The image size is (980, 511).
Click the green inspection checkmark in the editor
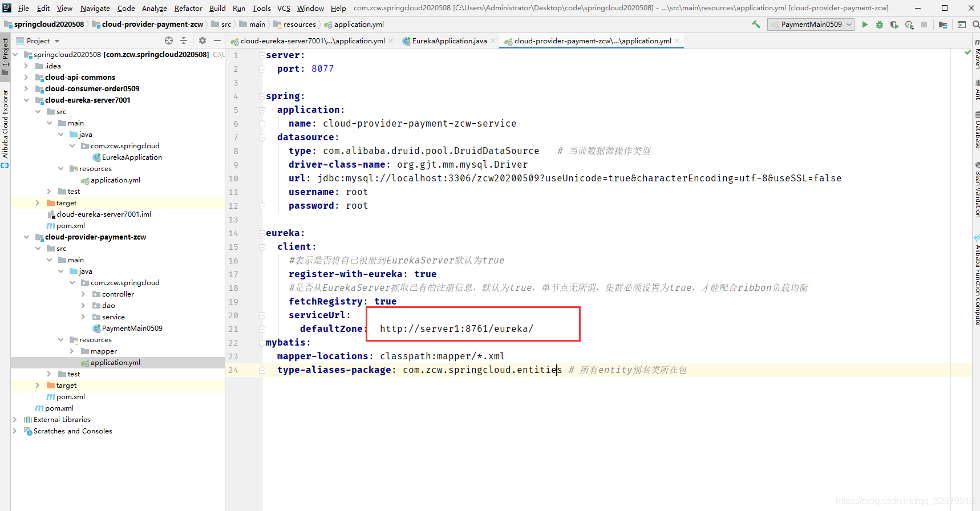(967, 52)
